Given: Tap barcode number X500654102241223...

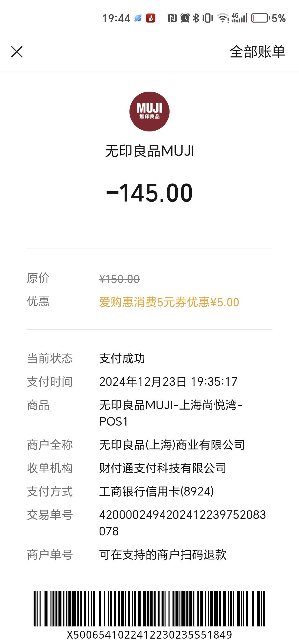Looking at the screenshot, I should click(x=149, y=635).
